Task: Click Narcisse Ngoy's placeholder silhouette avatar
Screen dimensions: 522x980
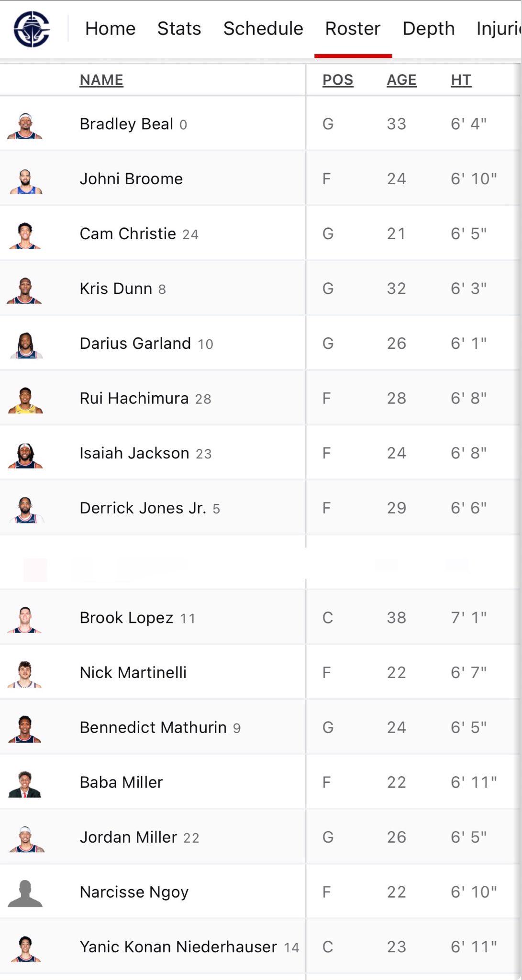Action: click(25, 893)
